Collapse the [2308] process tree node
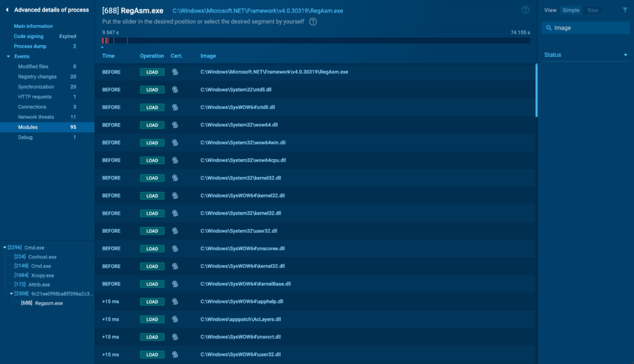The height and width of the screenshot is (364, 634). (11, 293)
